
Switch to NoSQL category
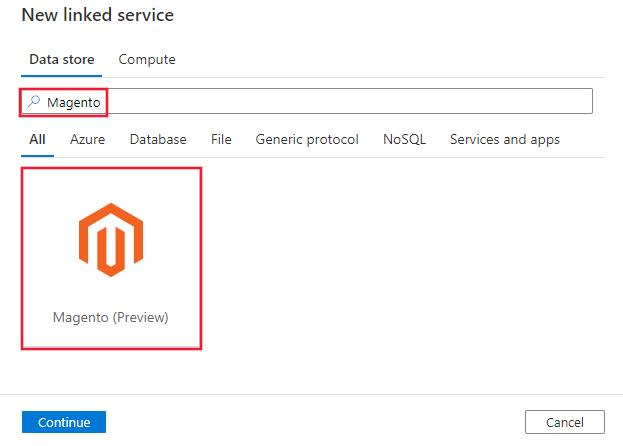coord(404,140)
